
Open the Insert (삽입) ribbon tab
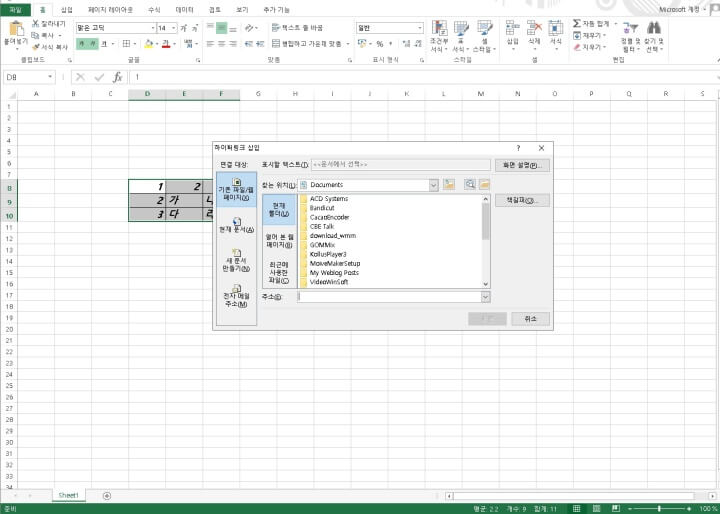coord(67,10)
